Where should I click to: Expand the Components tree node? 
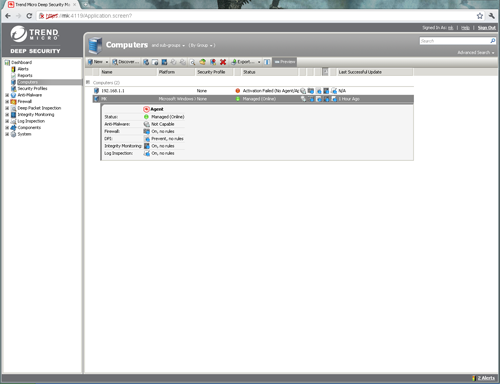click(x=7, y=128)
